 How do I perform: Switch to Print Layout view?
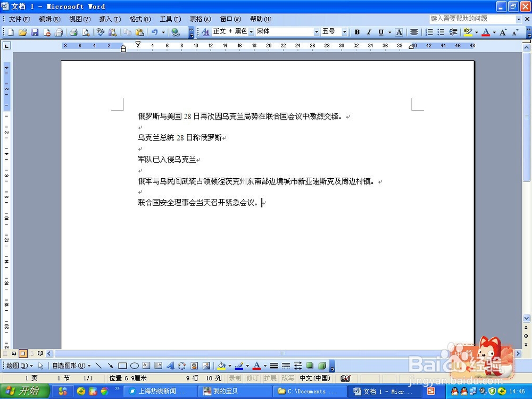[23, 354]
